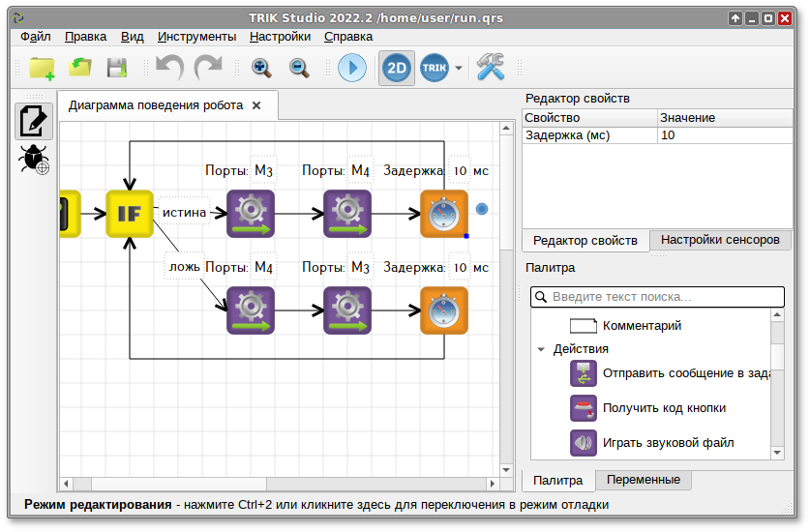Click the new project folder icon
810x532 pixels.
click(42, 68)
